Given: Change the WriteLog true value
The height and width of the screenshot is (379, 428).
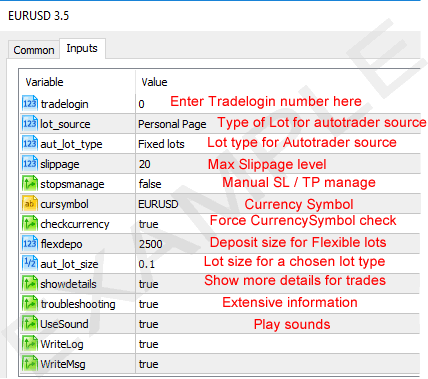Looking at the screenshot, I should [x=149, y=344].
